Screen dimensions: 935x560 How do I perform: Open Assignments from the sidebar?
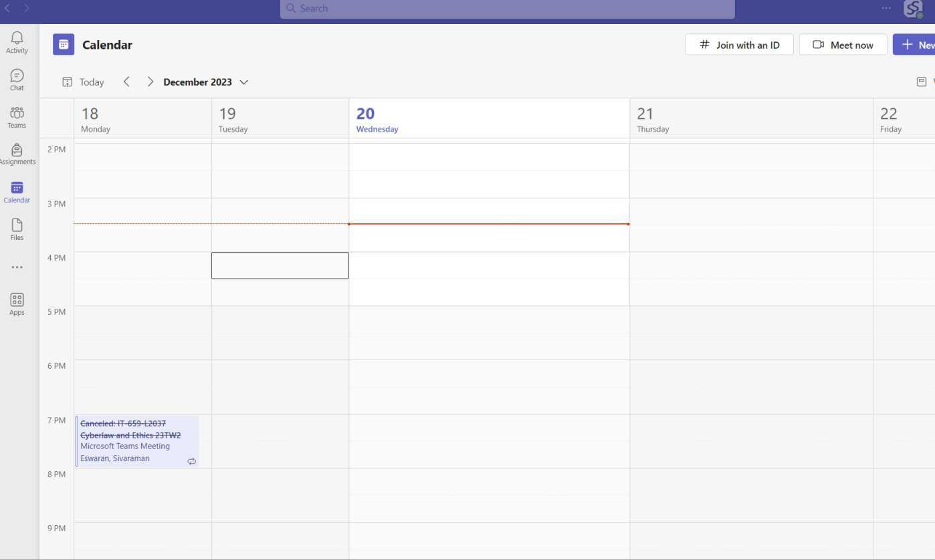[x=17, y=154]
